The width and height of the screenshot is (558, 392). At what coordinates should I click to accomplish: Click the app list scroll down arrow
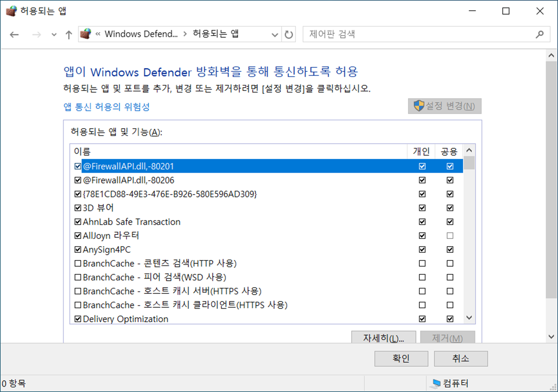click(469, 318)
